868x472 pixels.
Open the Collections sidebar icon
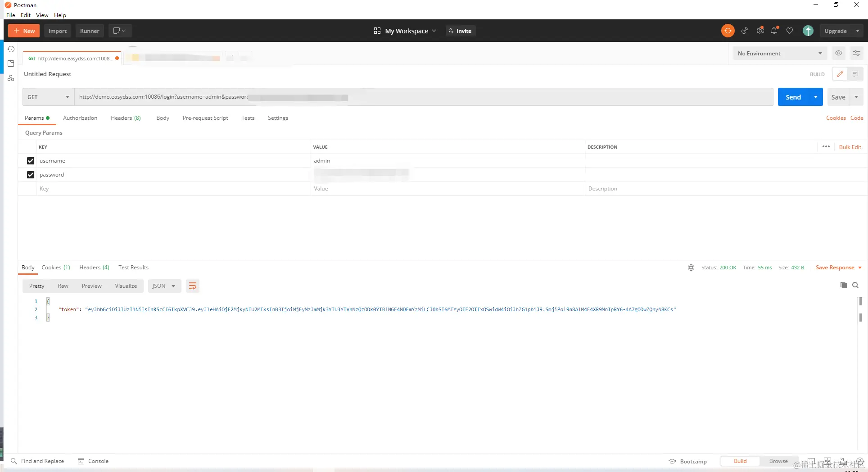(x=11, y=64)
